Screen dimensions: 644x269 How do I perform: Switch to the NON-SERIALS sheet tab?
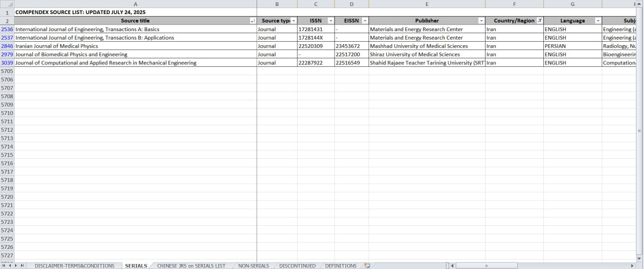tap(254, 265)
